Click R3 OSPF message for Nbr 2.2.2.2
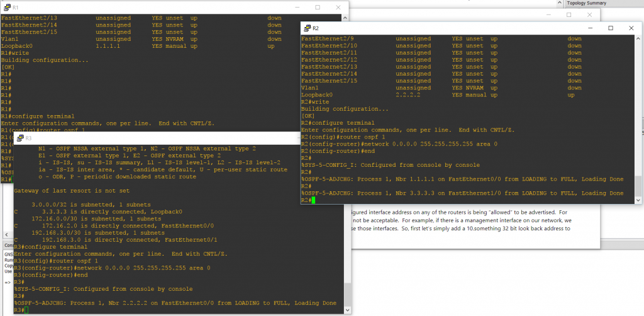Viewport: 644px width, 316px height. pyautogui.click(x=175, y=303)
